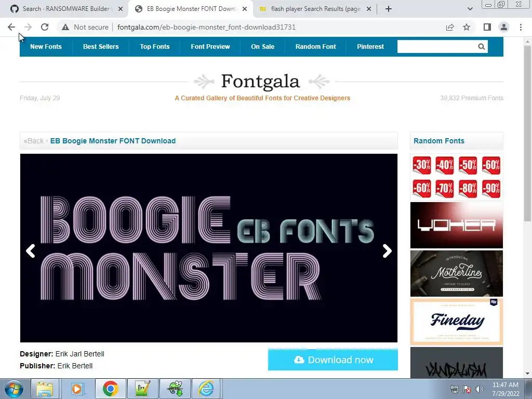Click the page vertical scrollbar thumb
This screenshot has height=399, width=532.
[x=527, y=133]
